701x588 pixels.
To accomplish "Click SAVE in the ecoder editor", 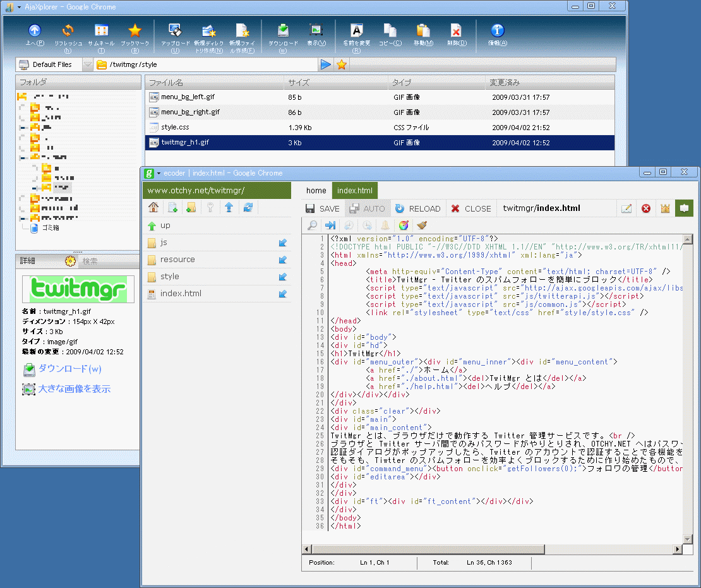I will point(323,209).
